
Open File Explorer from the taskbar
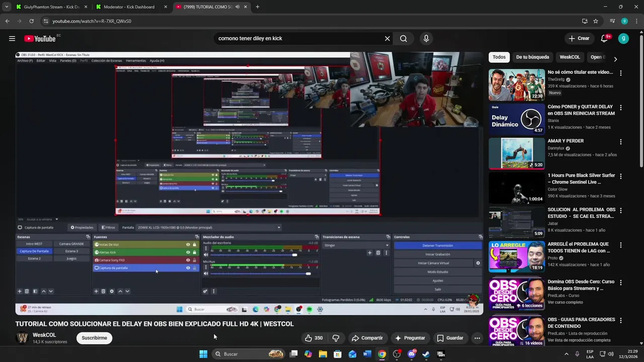pos(323,354)
